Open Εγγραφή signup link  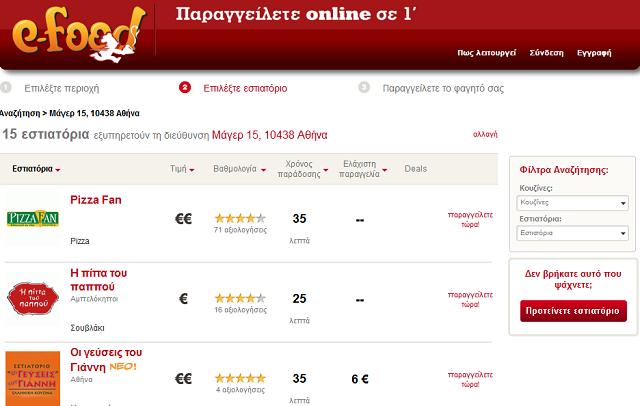point(594,53)
